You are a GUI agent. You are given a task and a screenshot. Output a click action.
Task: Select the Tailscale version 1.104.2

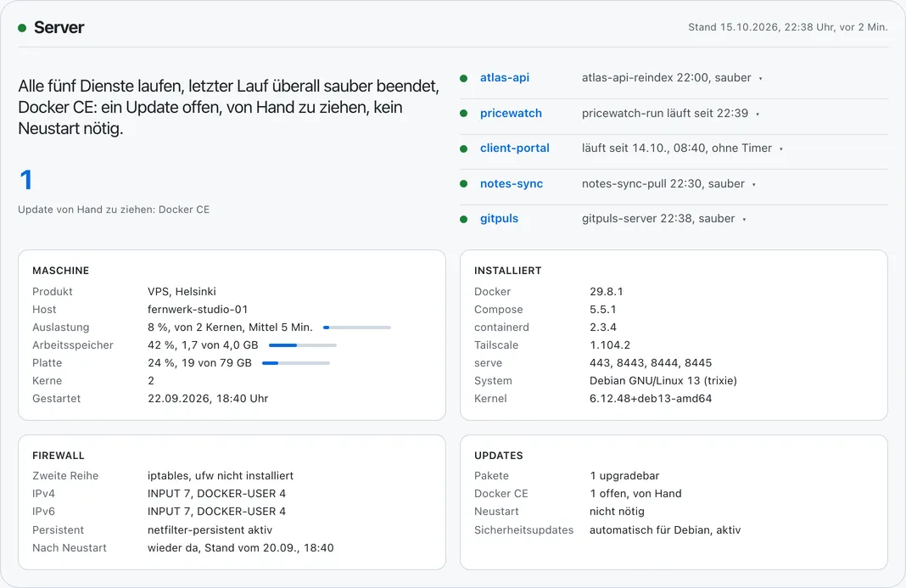[610, 345]
